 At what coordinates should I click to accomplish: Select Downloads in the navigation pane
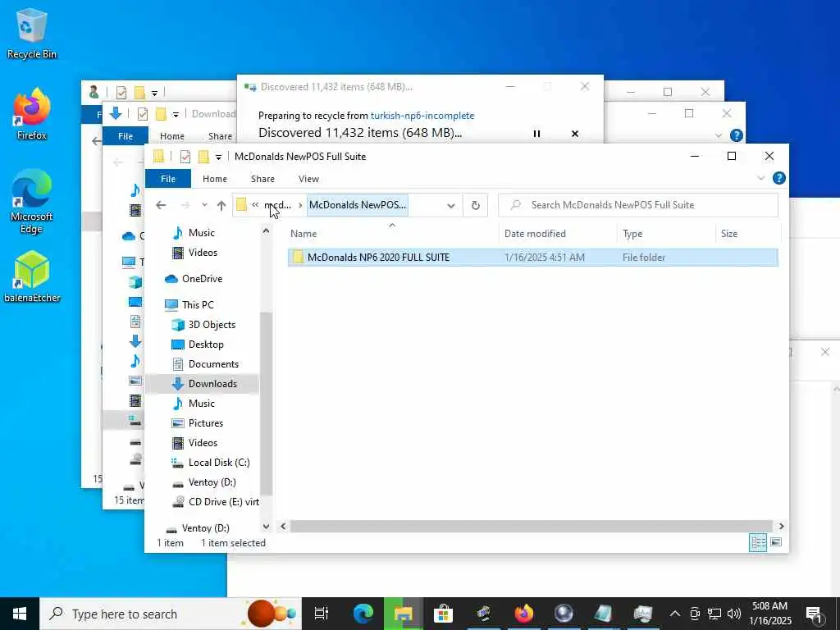212,384
